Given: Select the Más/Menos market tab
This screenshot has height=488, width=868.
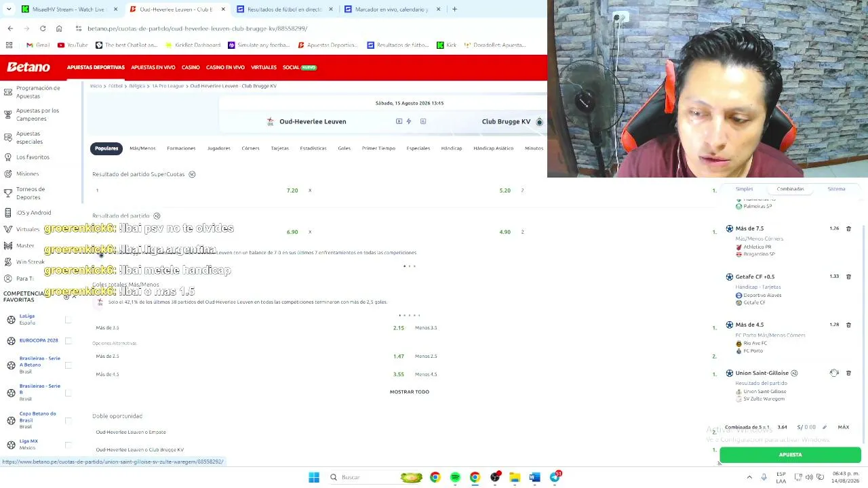Looking at the screenshot, I should (x=142, y=148).
